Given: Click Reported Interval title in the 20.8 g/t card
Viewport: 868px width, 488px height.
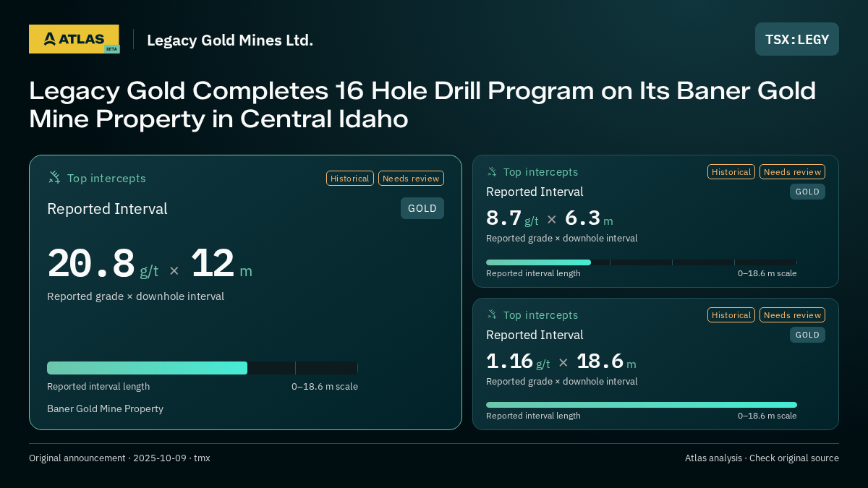Looking at the screenshot, I should pos(107,209).
